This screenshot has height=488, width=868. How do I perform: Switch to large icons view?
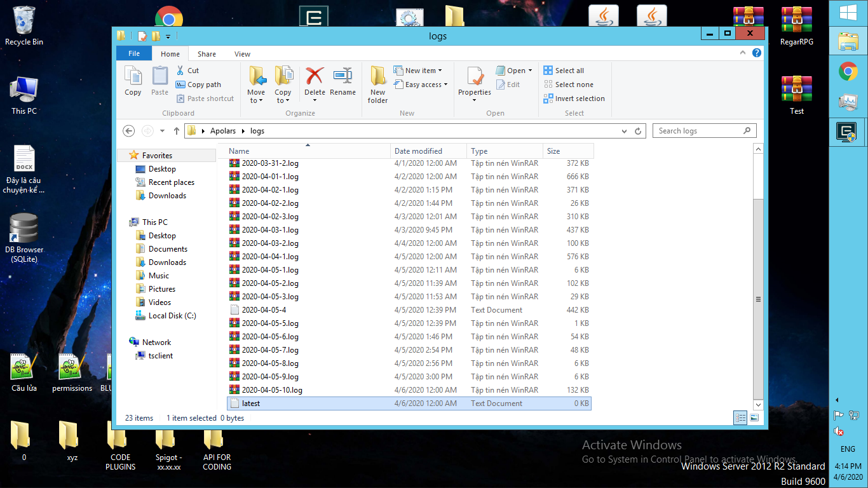pos(754,417)
